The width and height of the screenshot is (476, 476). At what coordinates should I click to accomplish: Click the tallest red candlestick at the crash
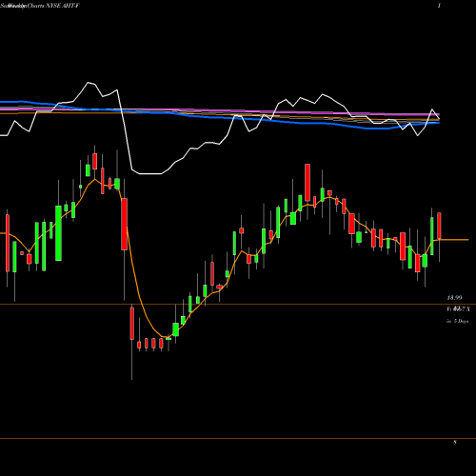tap(125, 224)
